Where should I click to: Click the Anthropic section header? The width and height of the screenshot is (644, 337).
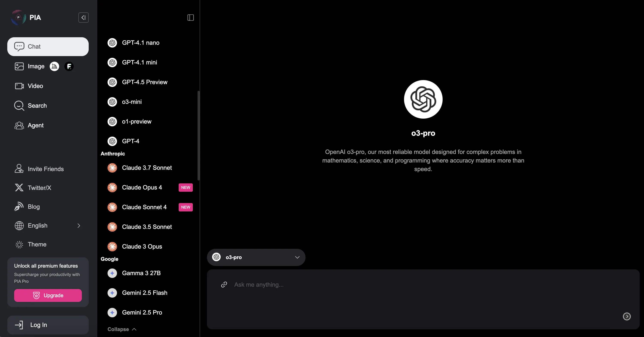[113, 154]
